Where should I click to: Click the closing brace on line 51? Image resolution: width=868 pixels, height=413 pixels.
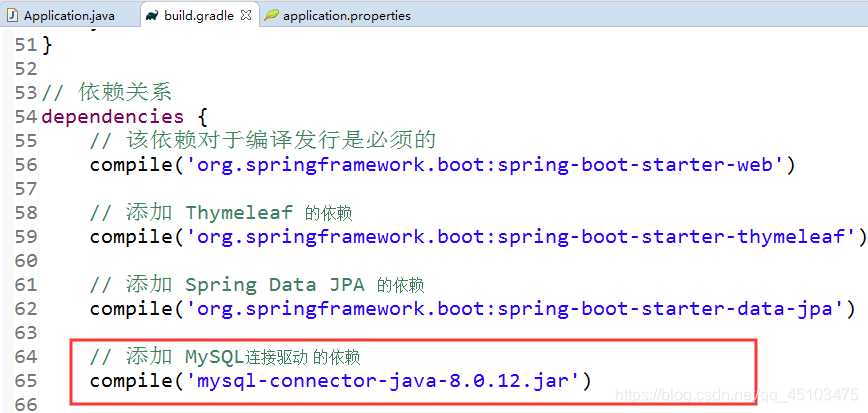pos(46,45)
